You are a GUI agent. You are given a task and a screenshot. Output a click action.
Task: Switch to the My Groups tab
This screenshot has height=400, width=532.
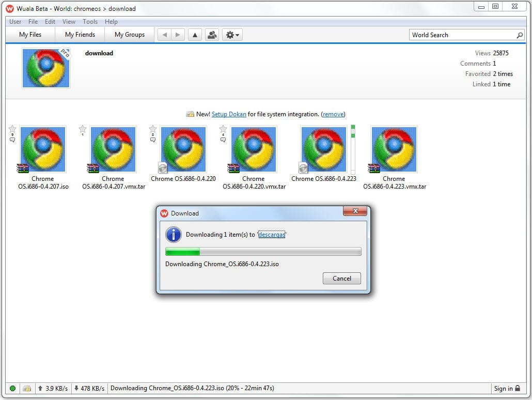point(129,35)
